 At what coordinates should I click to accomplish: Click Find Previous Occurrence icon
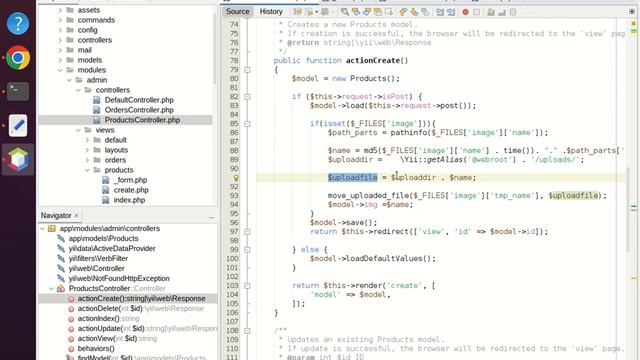click(356, 12)
